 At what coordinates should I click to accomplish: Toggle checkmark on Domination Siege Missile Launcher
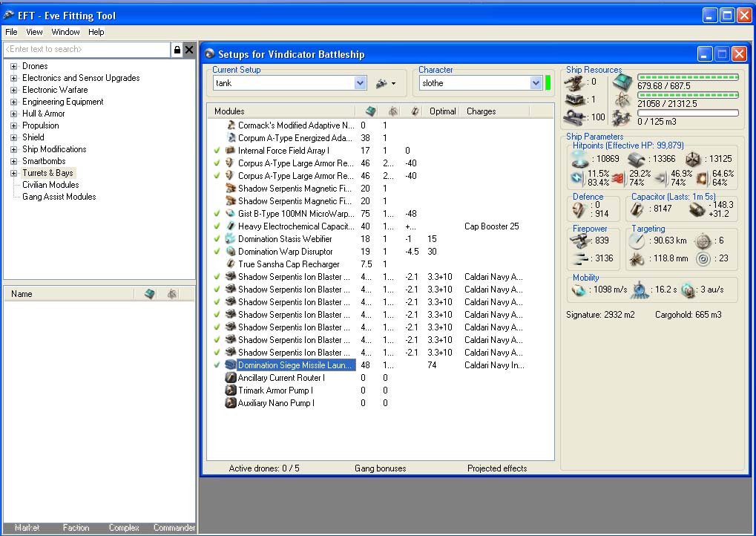point(217,365)
